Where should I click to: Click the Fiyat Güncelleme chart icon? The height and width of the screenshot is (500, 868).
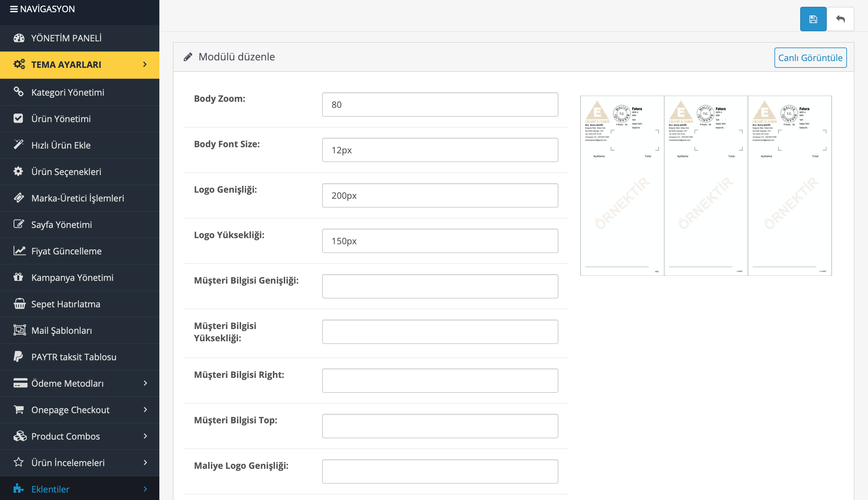click(19, 251)
